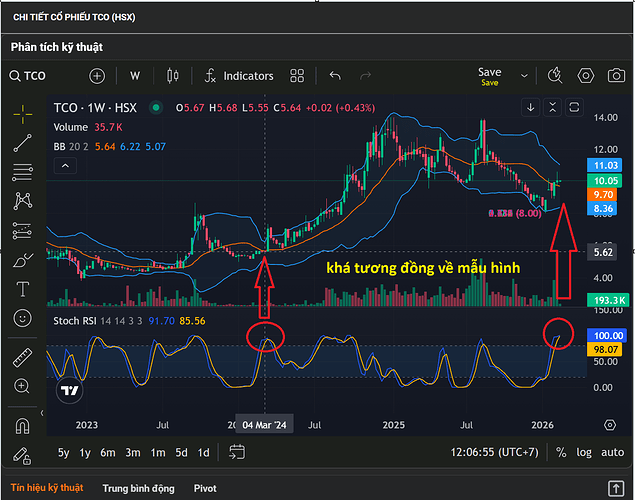Click the 5.62 crosshair price label

(602, 252)
